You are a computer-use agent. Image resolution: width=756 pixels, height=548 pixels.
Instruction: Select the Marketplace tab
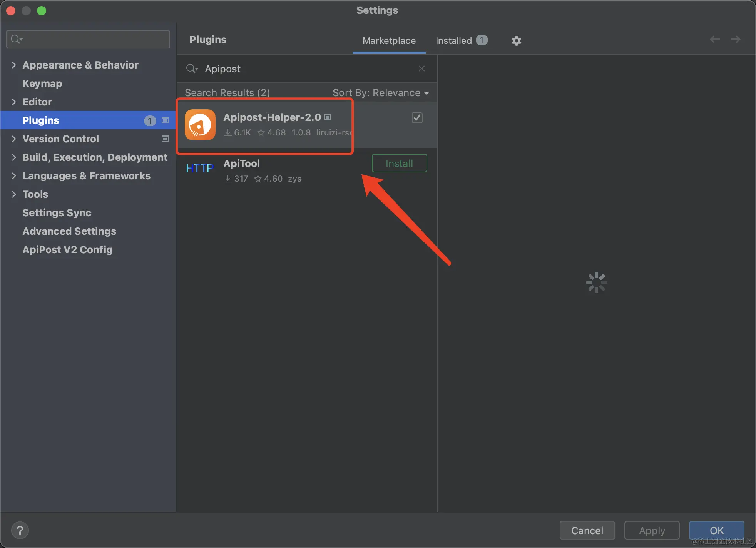click(389, 41)
